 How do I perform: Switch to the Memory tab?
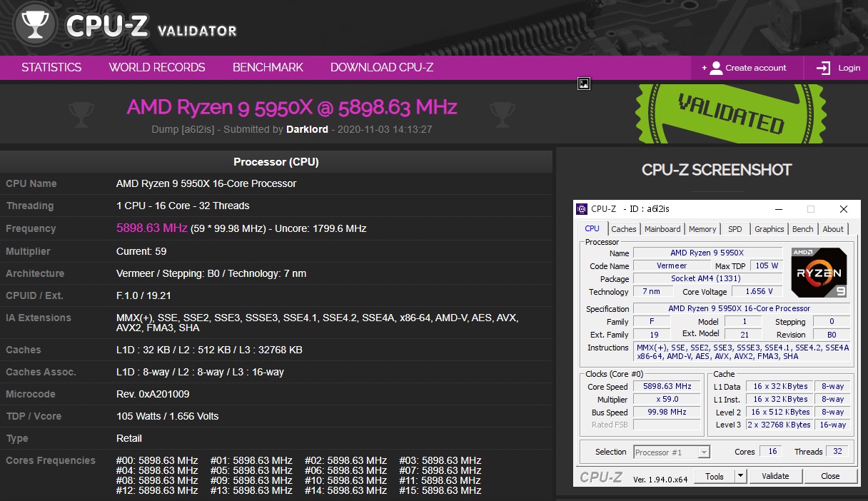(702, 228)
